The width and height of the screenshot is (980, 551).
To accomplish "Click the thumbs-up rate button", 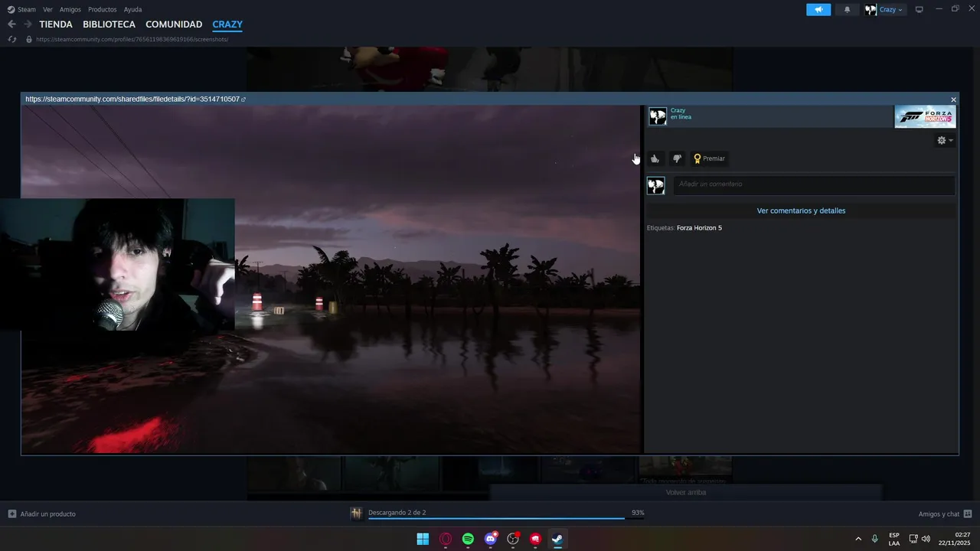I will [x=655, y=158].
